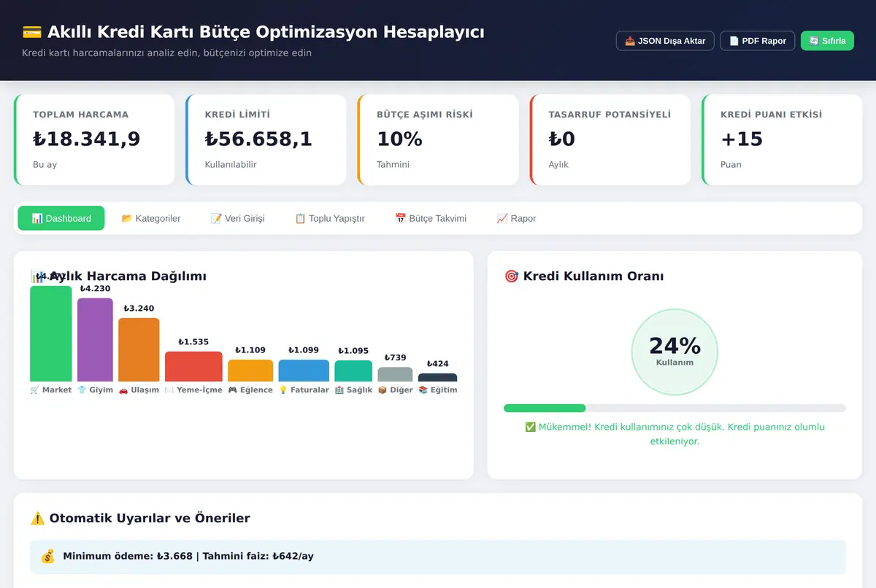Click the green Market spending bar

point(51,333)
